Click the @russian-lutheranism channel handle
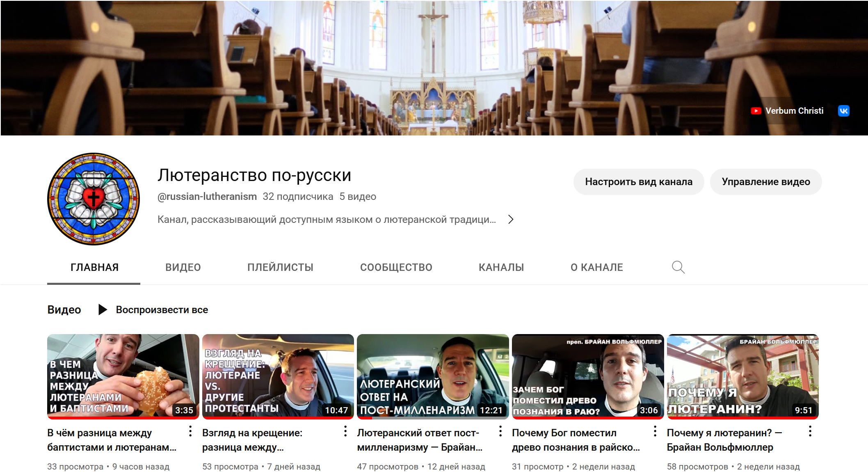Image resolution: width=868 pixels, height=472 pixels. coord(207,197)
